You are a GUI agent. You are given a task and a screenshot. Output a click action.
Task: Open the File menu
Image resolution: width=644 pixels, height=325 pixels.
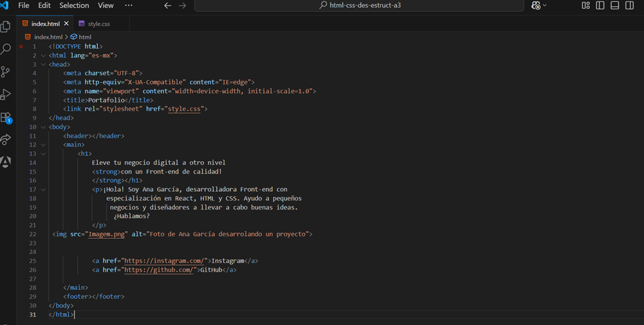24,5
